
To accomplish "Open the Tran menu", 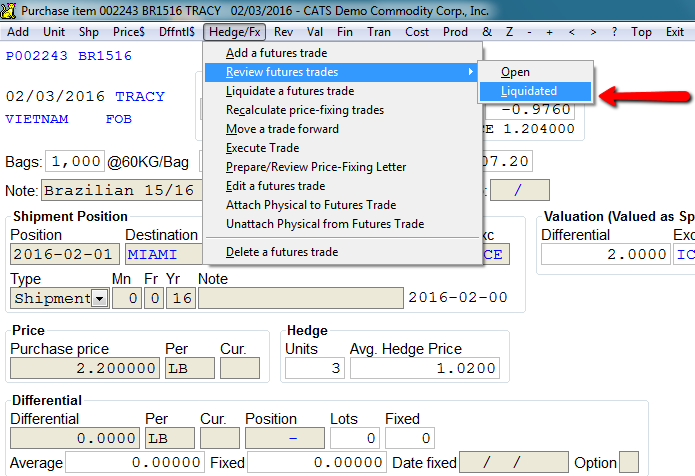I will (x=379, y=32).
